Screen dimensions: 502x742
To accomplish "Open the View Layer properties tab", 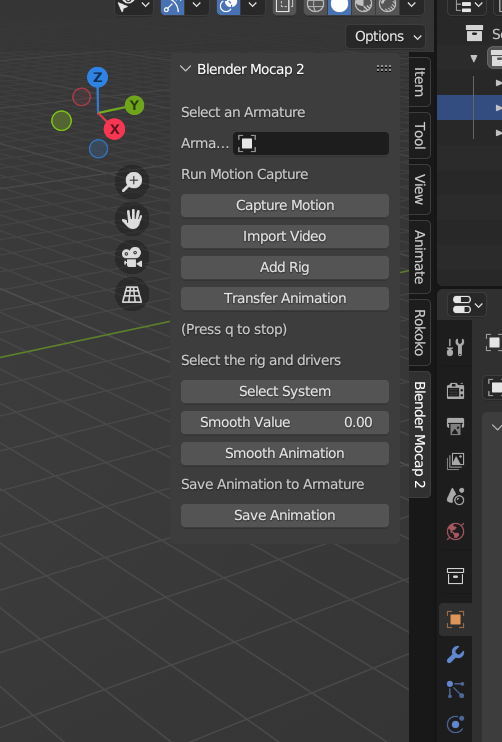I will (x=456, y=461).
